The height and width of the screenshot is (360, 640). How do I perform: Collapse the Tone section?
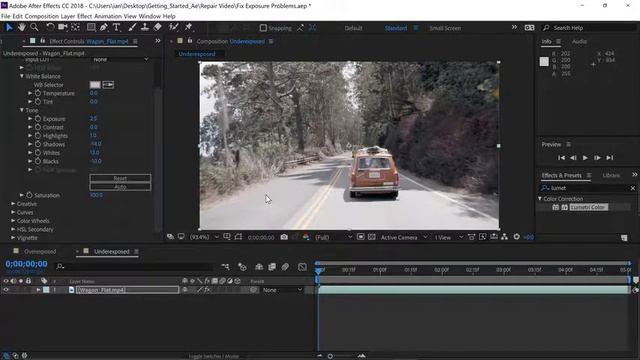[22, 110]
